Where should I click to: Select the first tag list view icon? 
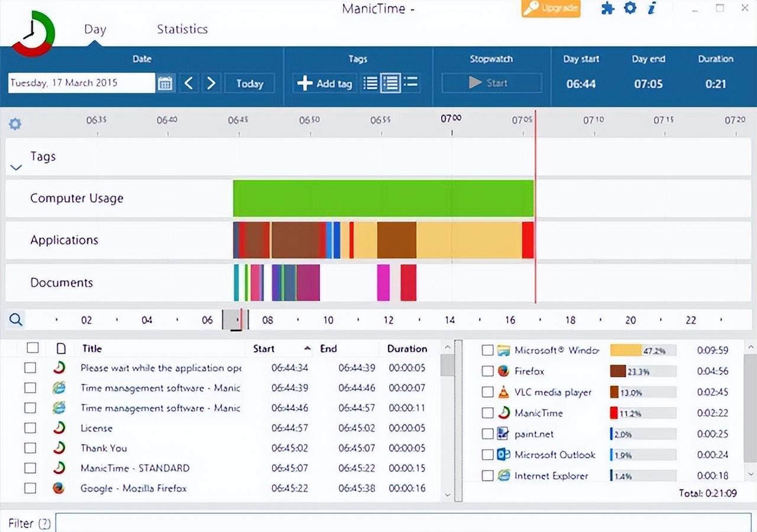point(370,83)
